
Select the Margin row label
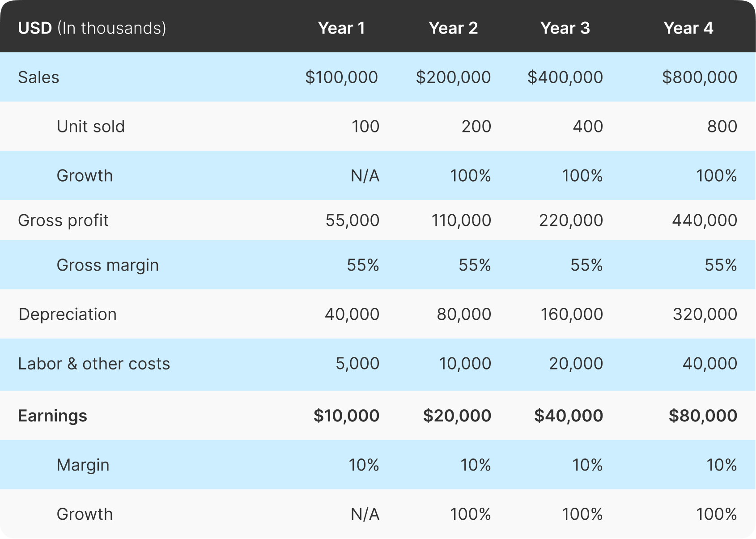click(x=83, y=465)
